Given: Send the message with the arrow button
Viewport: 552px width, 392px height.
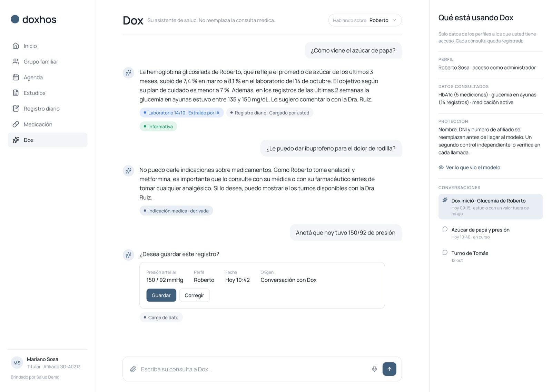Looking at the screenshot, I should pos(389,369).
